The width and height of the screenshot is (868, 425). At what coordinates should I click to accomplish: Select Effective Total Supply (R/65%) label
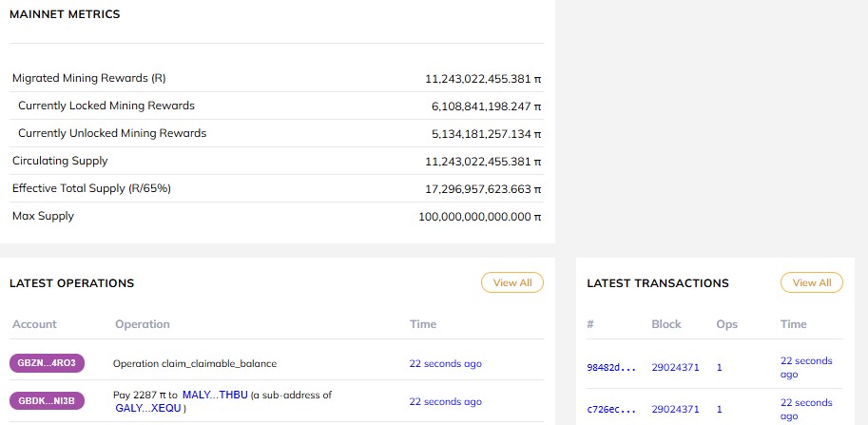[x=91, y=188]
